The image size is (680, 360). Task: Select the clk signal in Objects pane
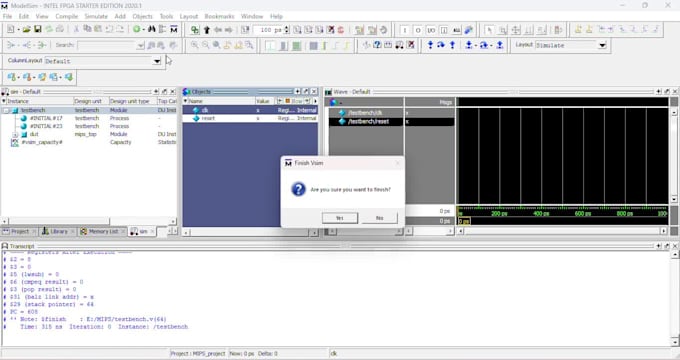point(250,110)
